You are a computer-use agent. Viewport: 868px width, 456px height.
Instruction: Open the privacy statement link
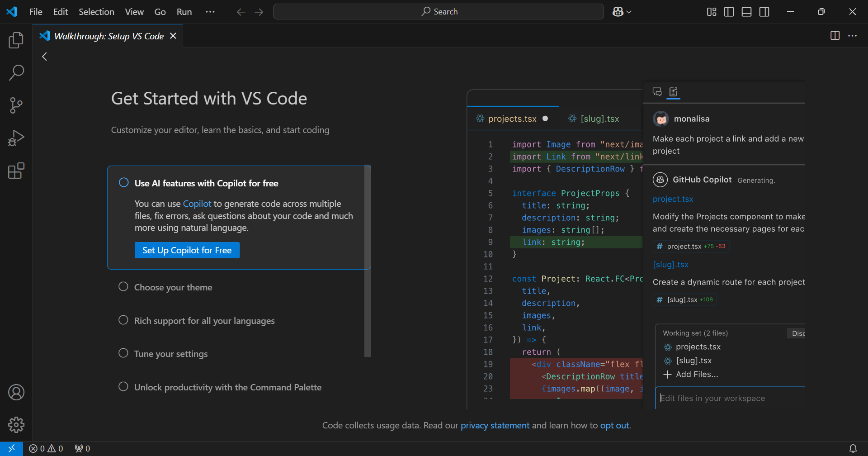pyautogui.click(x=495, y=425)
